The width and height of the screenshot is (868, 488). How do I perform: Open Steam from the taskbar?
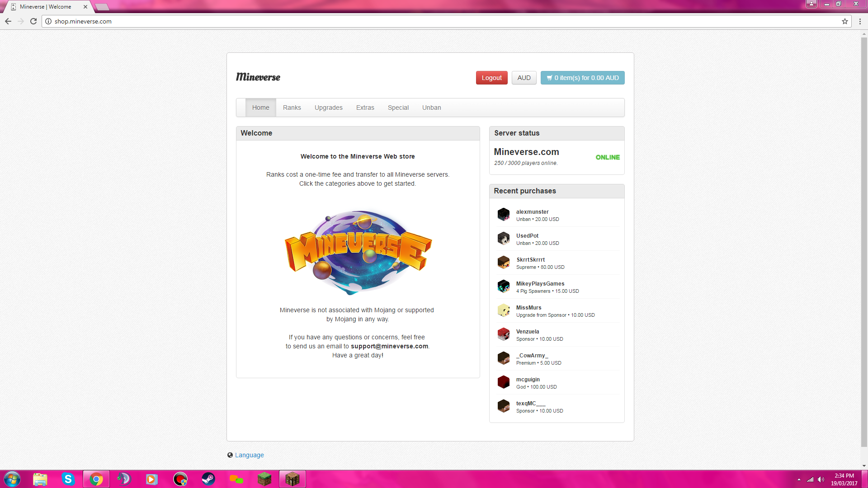coord(208,479)
